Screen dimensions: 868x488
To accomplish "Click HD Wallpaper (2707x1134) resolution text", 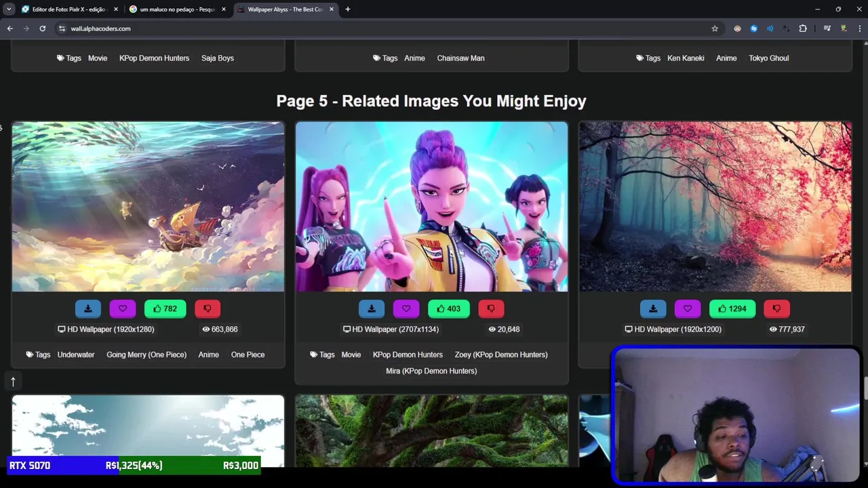I will pos(391,329).
